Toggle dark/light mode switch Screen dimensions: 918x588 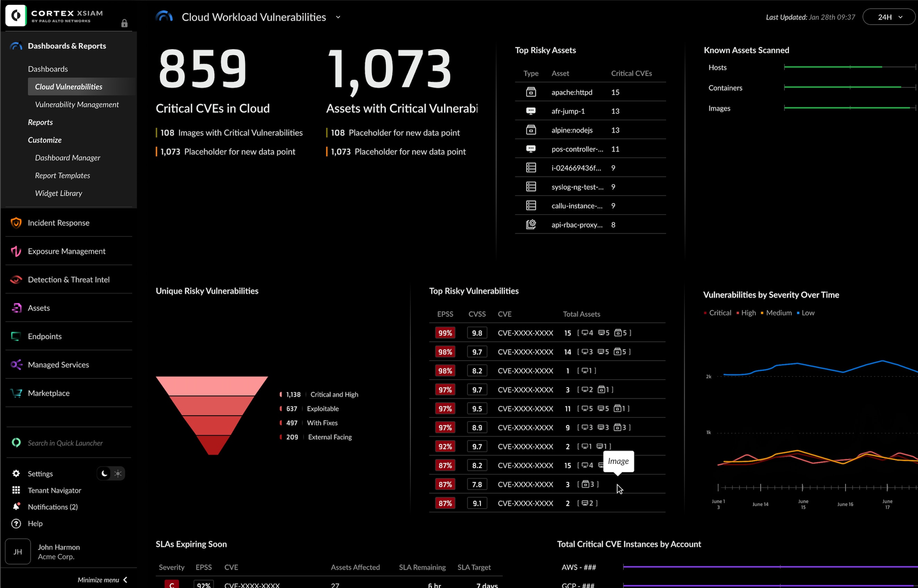pos(110,474)
